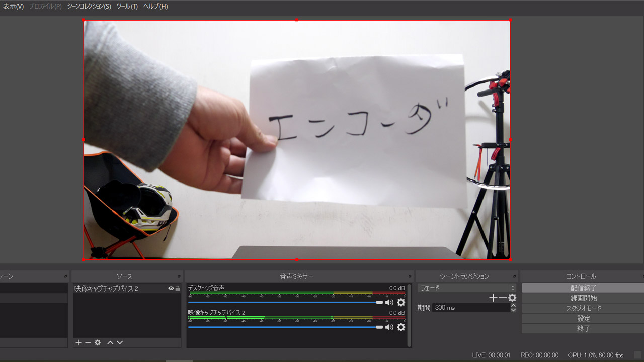Enable スタジオモード
The height and width of the screenshot is (362, 644).
click(583, 308)
